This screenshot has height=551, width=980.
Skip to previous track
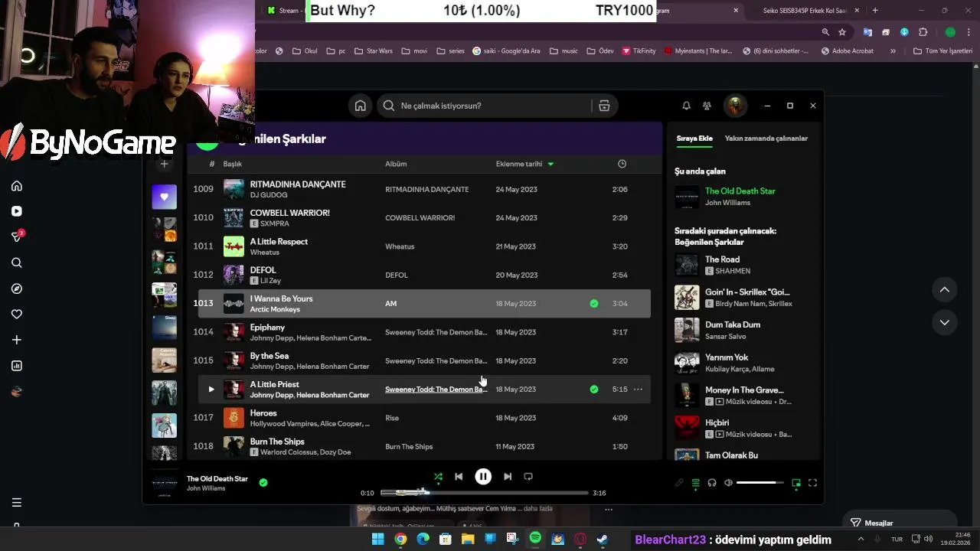(x=458, y=476)
